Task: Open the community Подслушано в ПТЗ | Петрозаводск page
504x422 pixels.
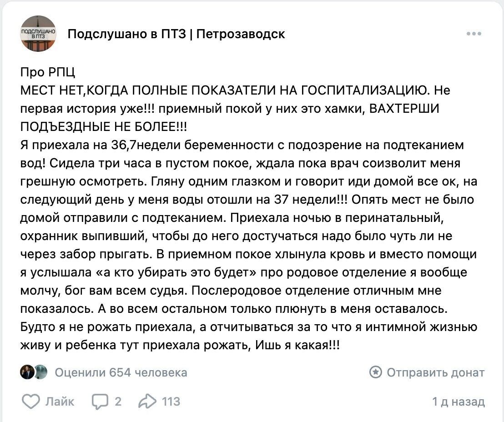Action: [x=176, y=33]
